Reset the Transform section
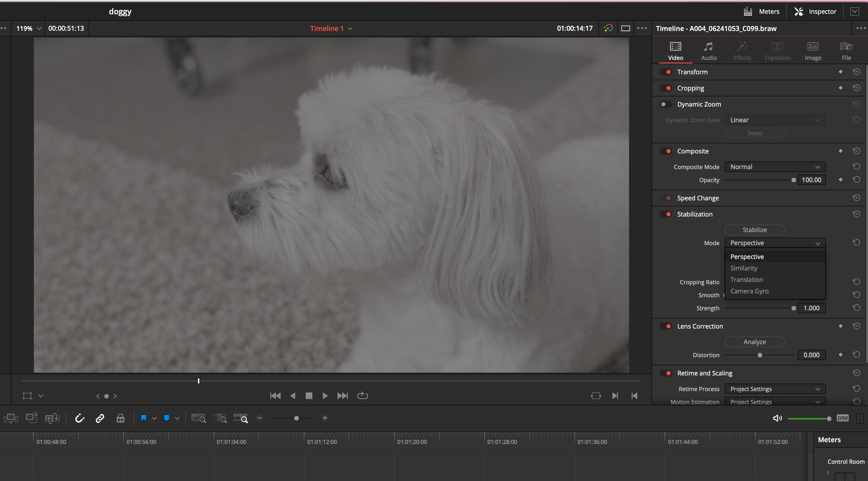868x481 pixels. click(856, 71)
